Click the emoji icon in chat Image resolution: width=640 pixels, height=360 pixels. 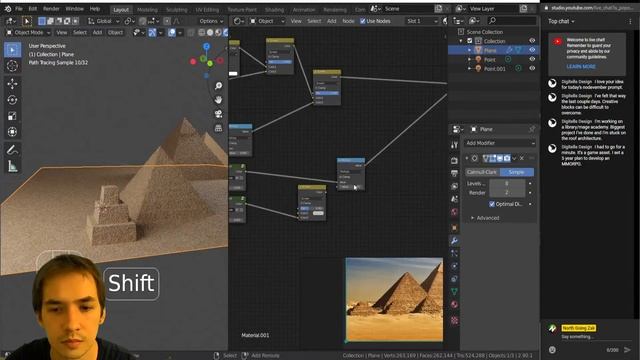(552, 350)
